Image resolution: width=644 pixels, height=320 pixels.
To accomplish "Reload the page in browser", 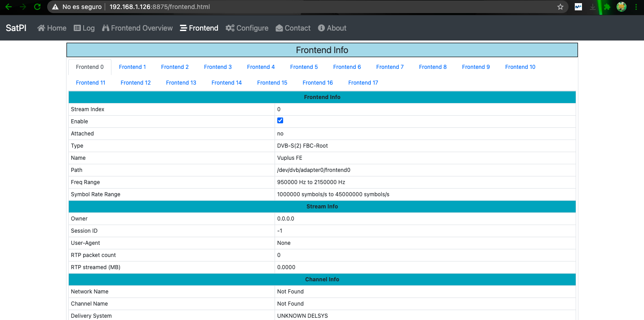I will tap(37, 7).
